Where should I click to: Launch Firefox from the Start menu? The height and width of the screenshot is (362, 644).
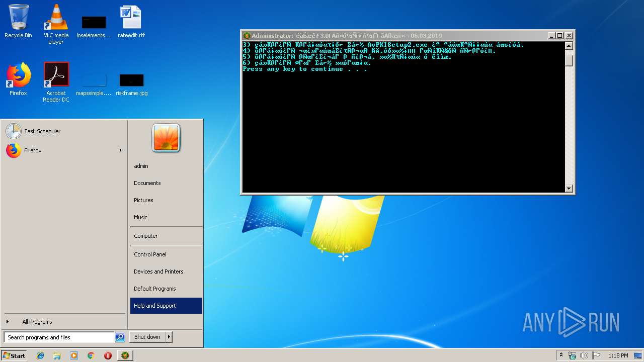[x=59, y=150]
